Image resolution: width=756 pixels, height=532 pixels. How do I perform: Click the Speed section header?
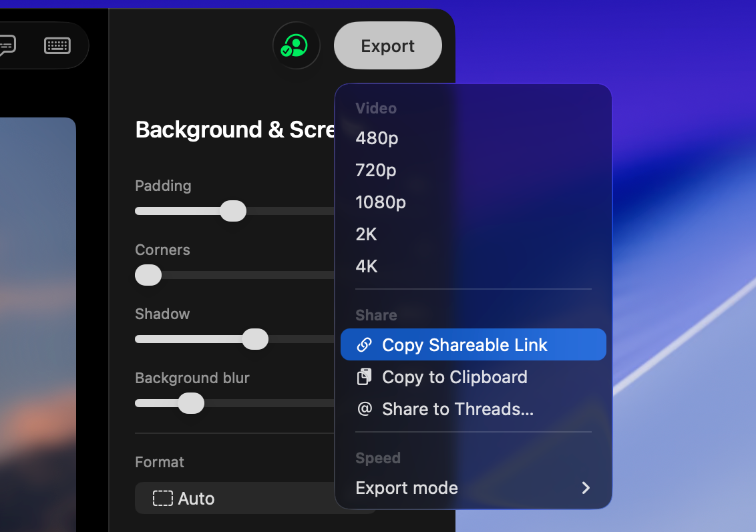378,458
